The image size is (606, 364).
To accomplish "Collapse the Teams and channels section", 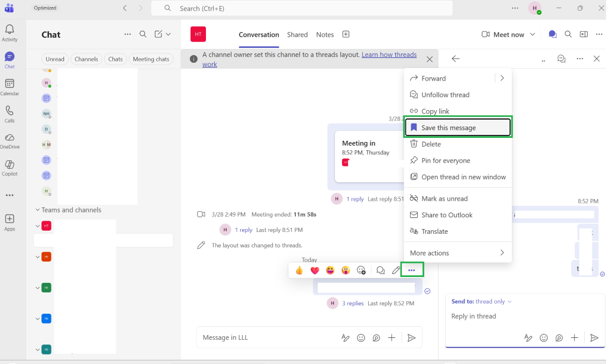I will tap(37, 210).
